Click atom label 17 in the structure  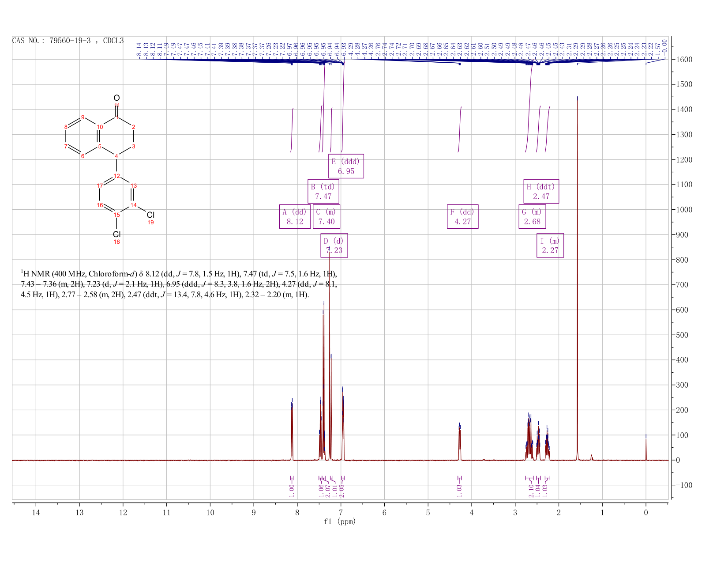(x=100, y=185)
